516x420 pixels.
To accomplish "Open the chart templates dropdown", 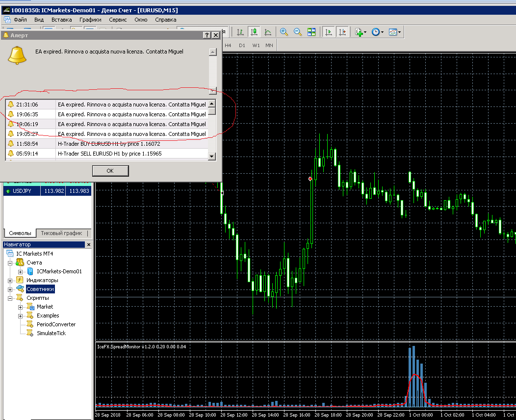I will point(394,32).
